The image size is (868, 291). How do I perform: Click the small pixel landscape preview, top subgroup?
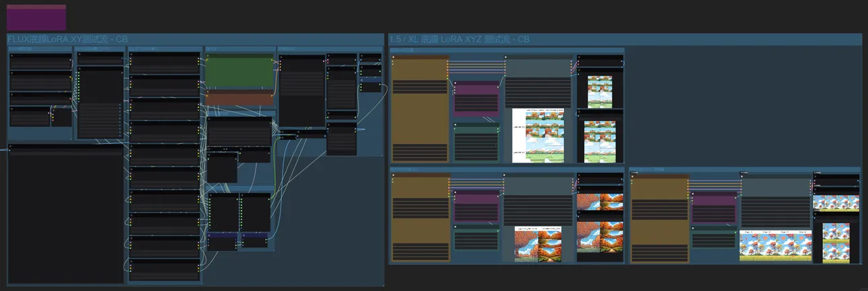(x=599, y=91)
